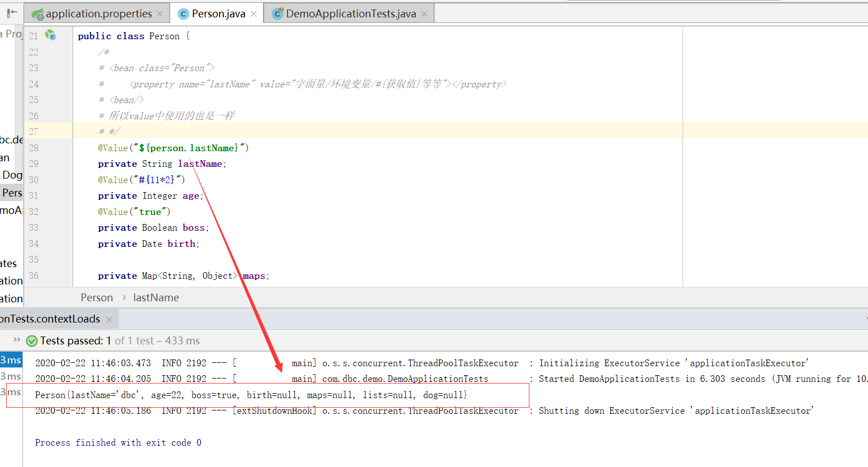
Task: Click the @Value("${person.lastName}") annotation
Action: [173, 148]
